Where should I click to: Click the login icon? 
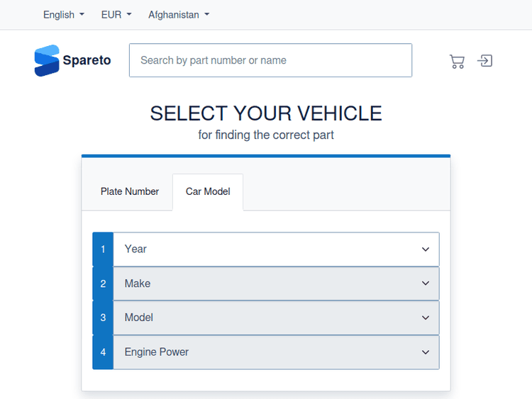pos(484,61)
